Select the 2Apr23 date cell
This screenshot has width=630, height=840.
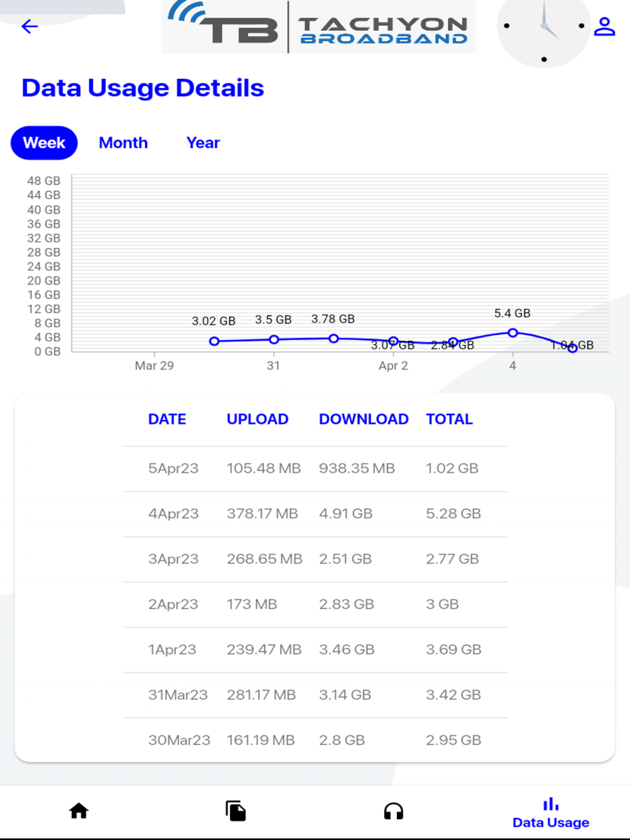tap(173, 604)
